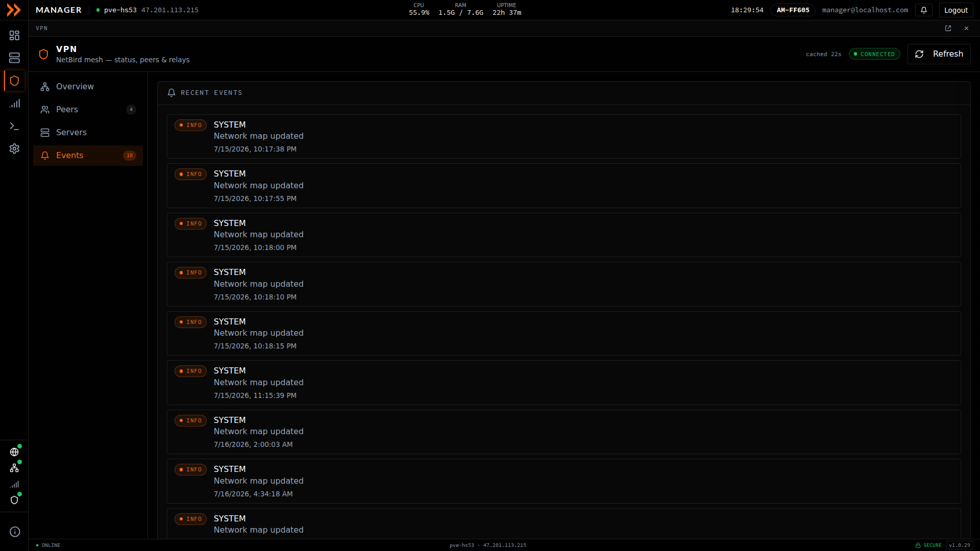Viewport: 980px width, 551px height.
Task: Click the Logout button
Action: 955,10
